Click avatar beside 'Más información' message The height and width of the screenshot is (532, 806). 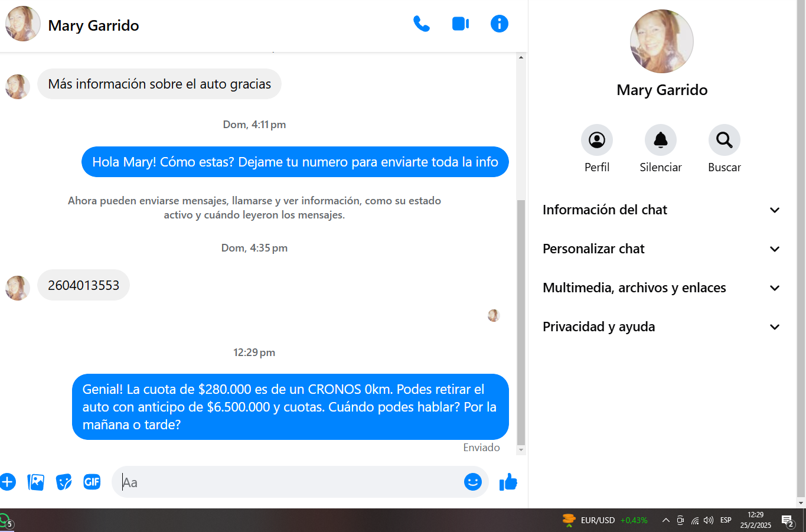[18, 87]
